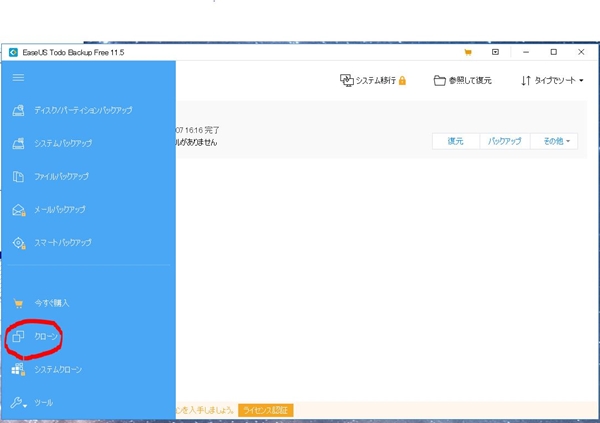Minimize the EaseUS Todo Backup window

(526, 52)
